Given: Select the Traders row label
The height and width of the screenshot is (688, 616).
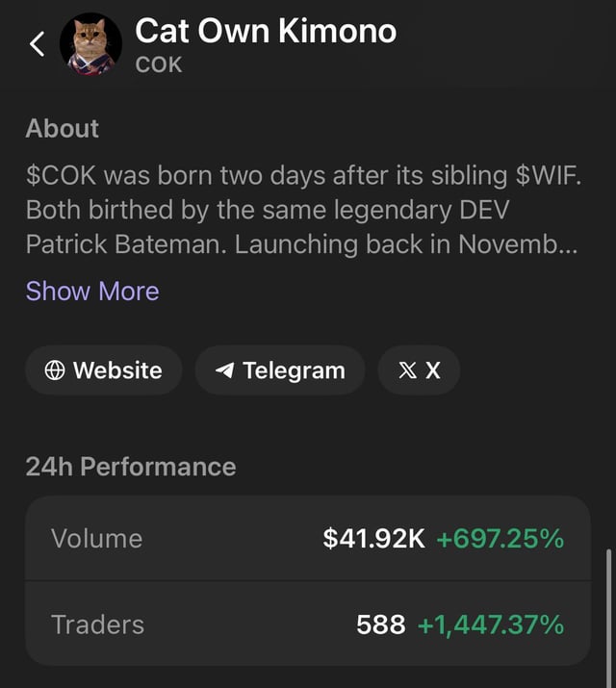Looking at the screenshot, I should click(x=97, y=624).
